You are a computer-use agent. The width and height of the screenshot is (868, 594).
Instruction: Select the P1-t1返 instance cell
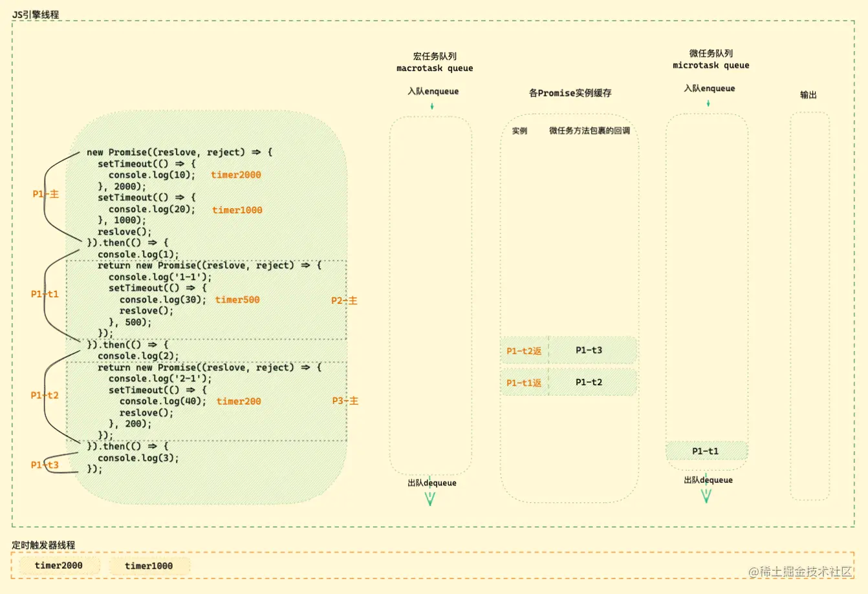tap(525, 383)
